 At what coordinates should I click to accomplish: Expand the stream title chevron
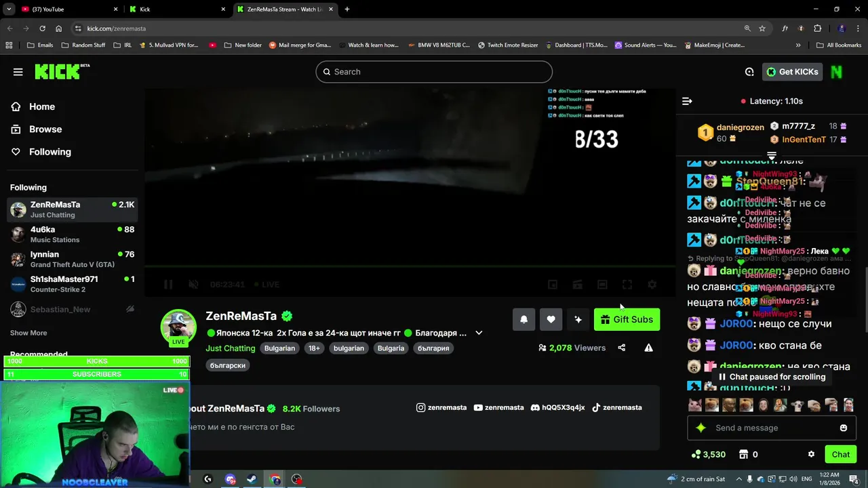(x=479, y=333)
